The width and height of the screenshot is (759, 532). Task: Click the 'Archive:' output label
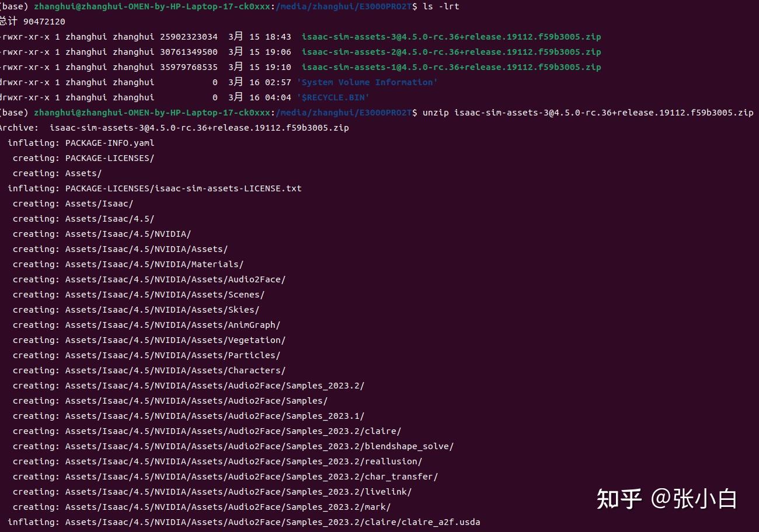(x=19, y=128)
